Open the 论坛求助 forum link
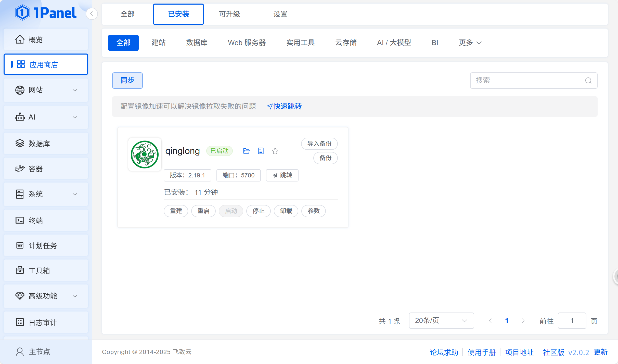The height and width of the screenshot is (364, 618). point(444,352)
